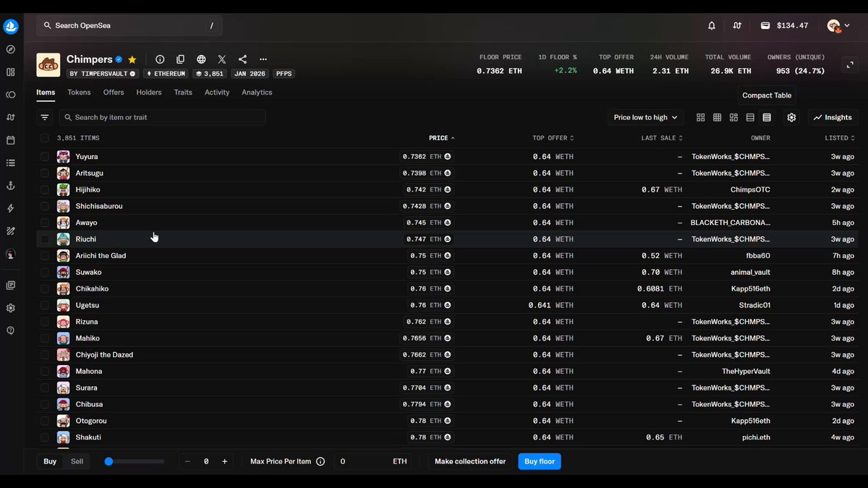Show collection info for Chimpers
The width and height of the screenshot is (868, 488).
click(x=160, y=59)
